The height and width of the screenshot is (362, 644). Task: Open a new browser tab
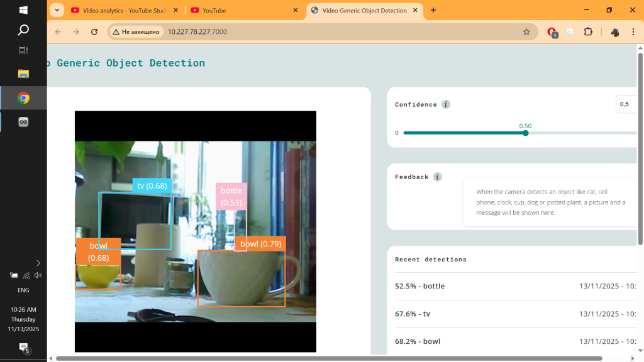tap(433, 10)
